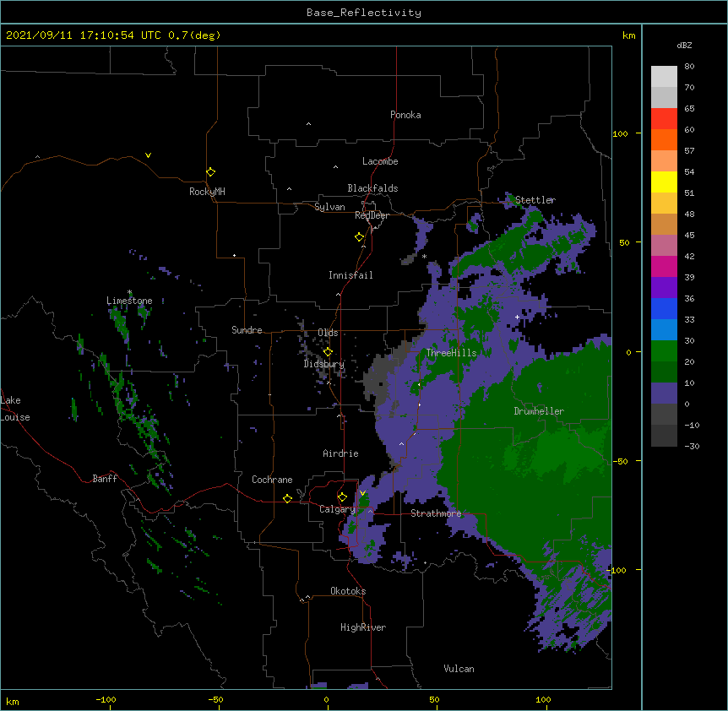Image resolution: width=728 pixels, height=711 pixels.
Task: Click the 80 value on the dBZ scale
Action: point(689,67)
